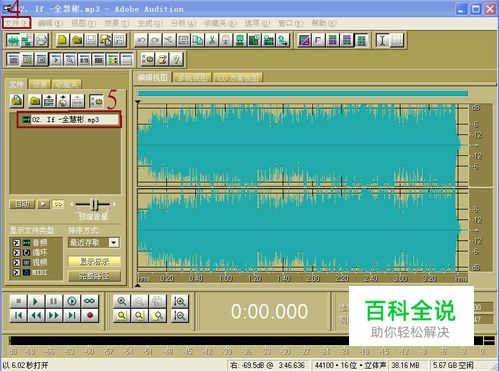Stop playback in the transport controls
Viewport: 499px width, 371px height.
[18, 301]
